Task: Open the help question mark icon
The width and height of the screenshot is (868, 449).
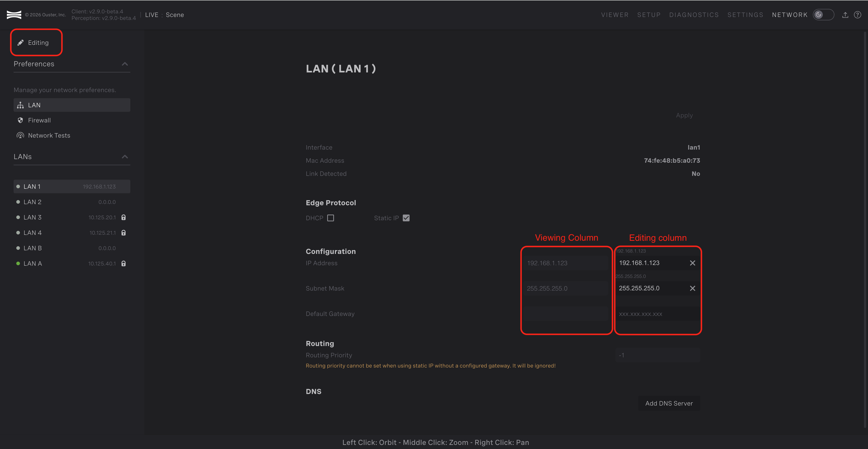Action: (858, 15)
